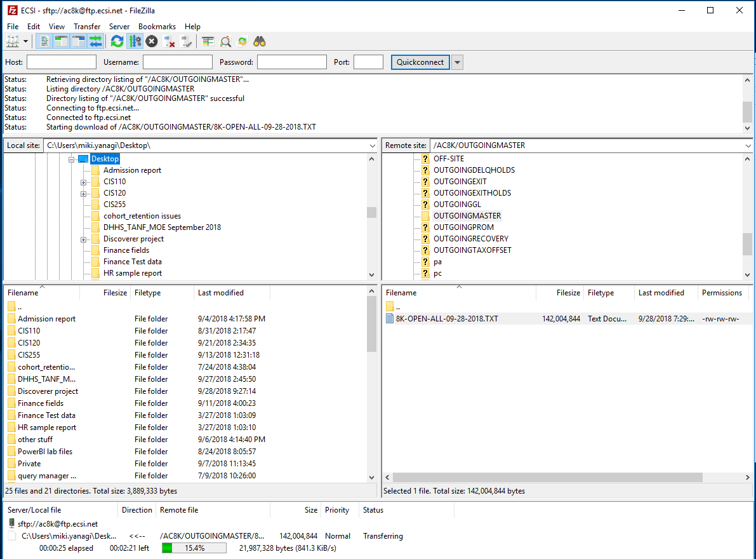This screenshot has width=756, height=559.
Task: Open the Transfer menu
Action: (87, 27)
